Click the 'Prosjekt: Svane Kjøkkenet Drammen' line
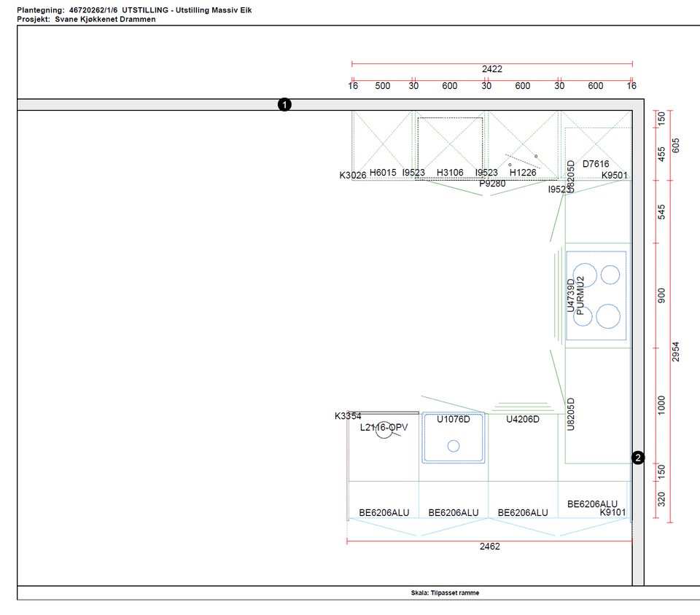This screenshot has width=700, height=615. click(86, 19)
